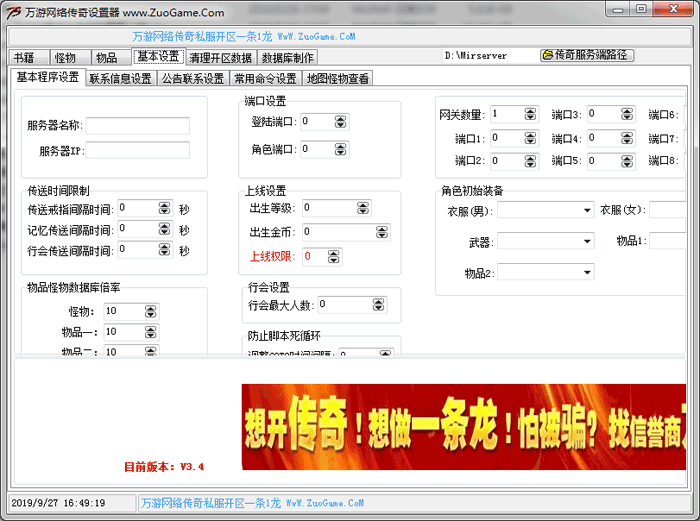Click the status bar date and time
The image size is (700, 521).
(58, 503)
